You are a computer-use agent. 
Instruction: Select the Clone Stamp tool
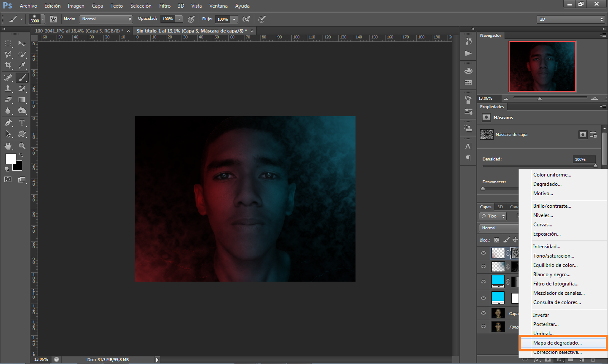pos(8,89)
